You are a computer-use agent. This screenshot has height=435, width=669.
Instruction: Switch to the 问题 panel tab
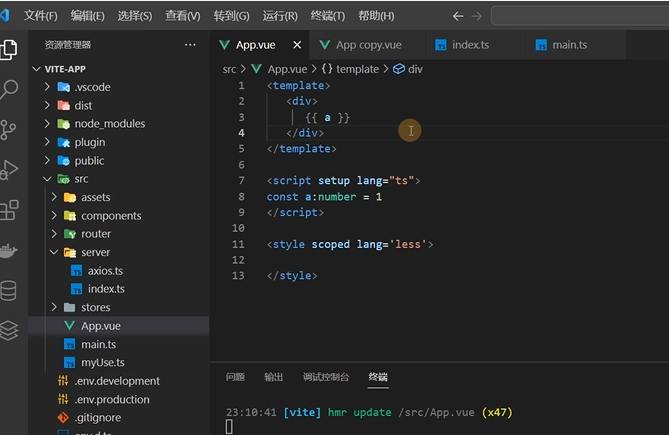(235, 377)
